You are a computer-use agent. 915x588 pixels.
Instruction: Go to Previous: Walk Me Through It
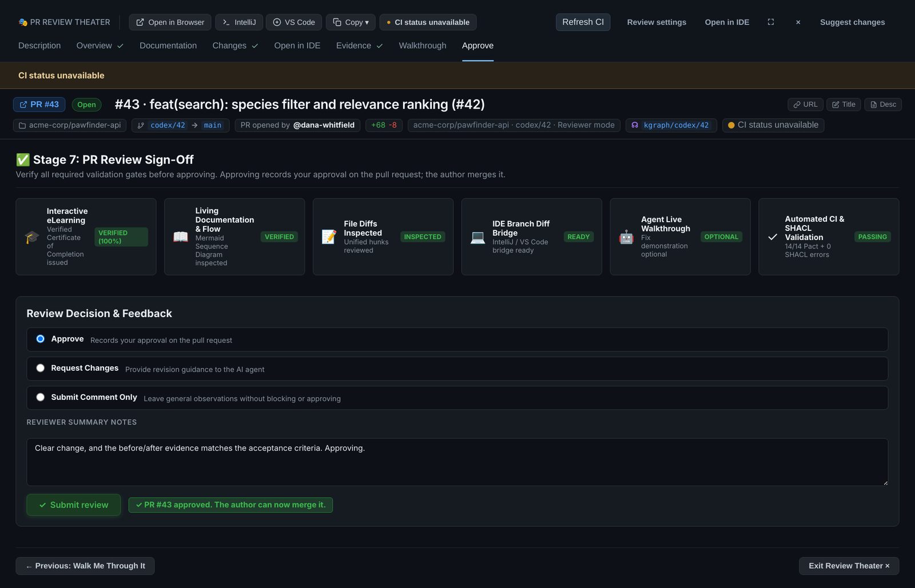85,566
